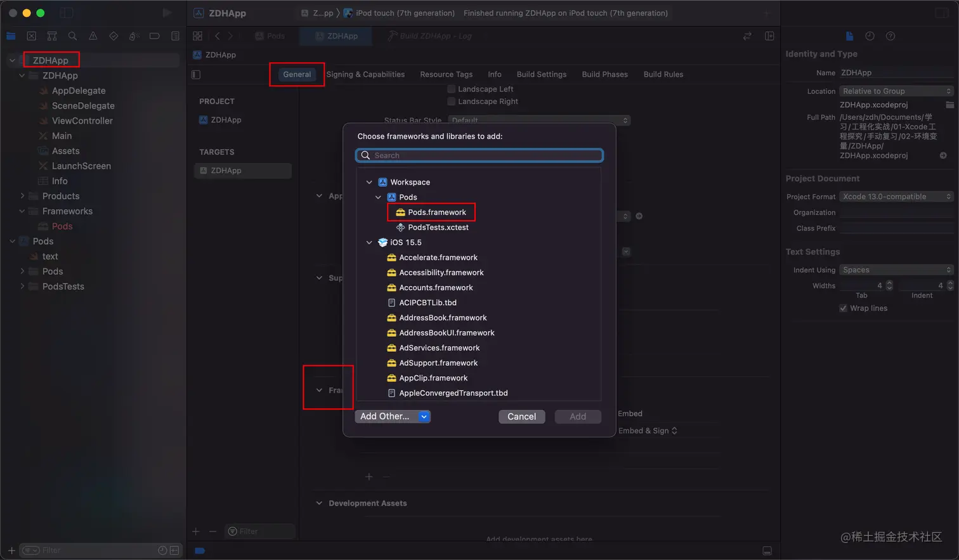Collapse the Development Assets section
The image size is (959, 560).
(x=319, y=503)
